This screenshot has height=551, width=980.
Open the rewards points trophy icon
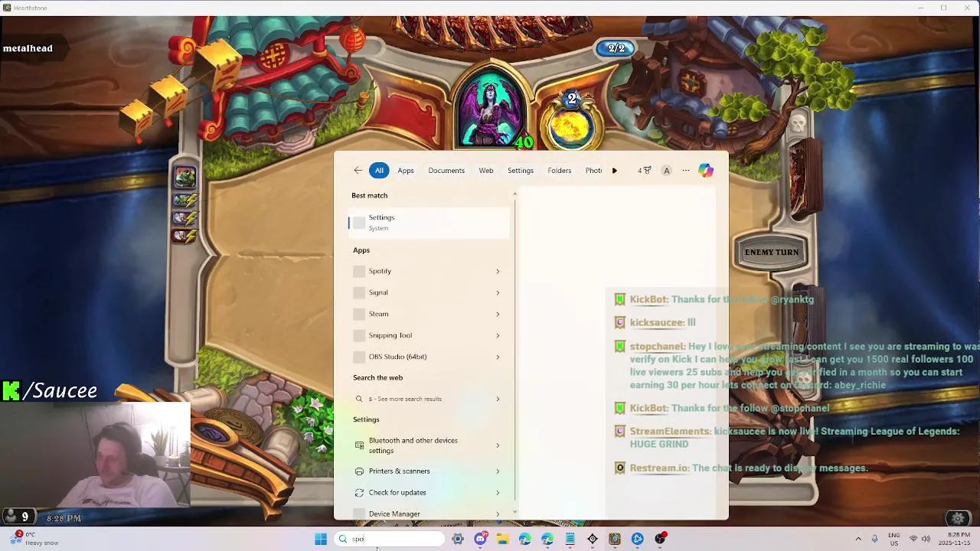644,171
